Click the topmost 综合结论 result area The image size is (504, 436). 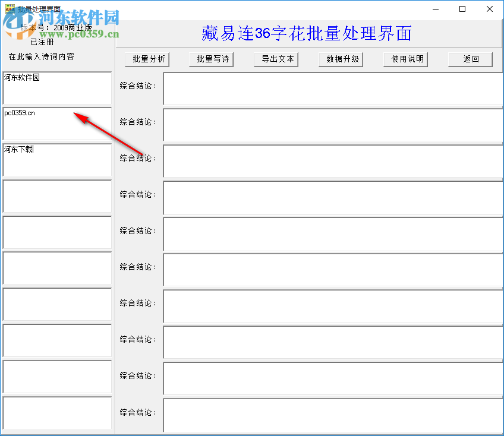click(333, 89)
